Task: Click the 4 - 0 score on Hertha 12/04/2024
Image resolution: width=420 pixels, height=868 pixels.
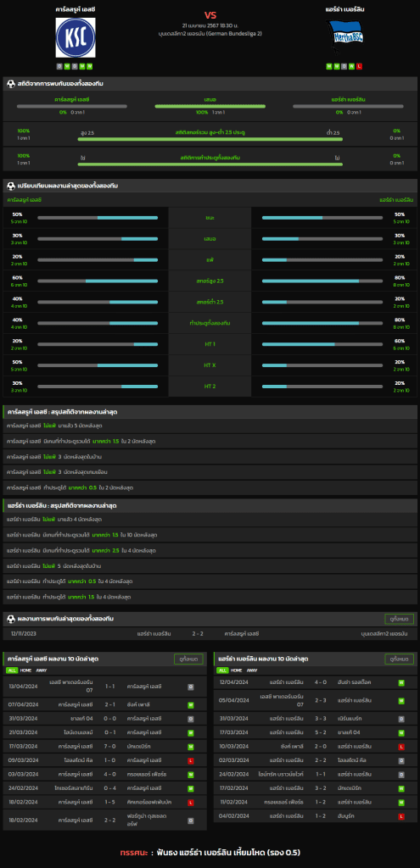Action: 320,682
